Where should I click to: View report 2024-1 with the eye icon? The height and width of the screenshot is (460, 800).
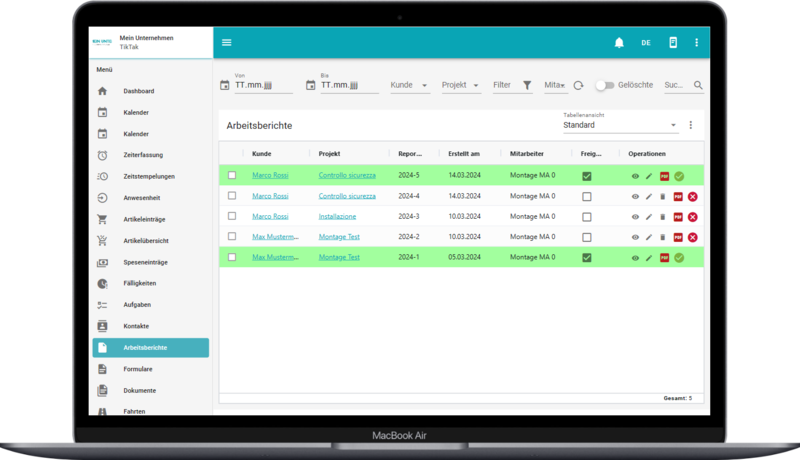pos(635,258)
